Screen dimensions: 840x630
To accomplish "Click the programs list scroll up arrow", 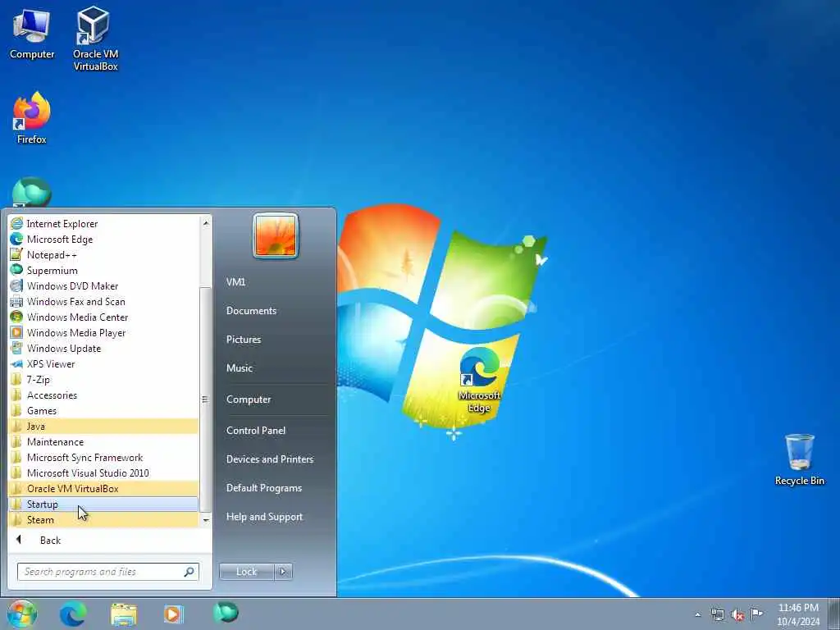I will (x=206, y=222).
